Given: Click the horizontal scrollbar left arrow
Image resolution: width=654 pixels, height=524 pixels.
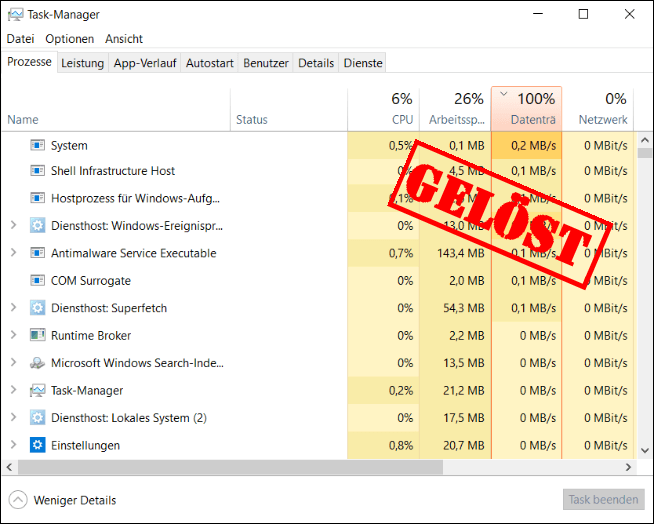Looking at the screenshot, I should [x=9, y=467].
